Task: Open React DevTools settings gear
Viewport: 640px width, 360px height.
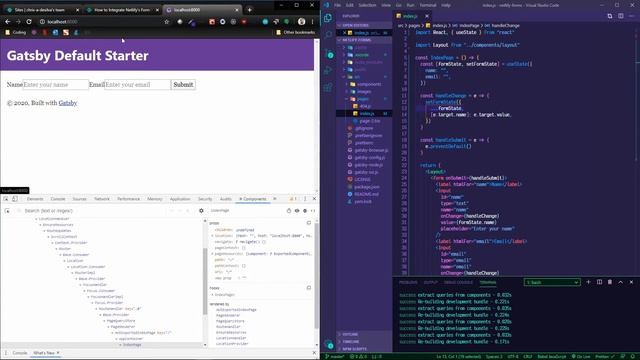Action: [x=201, y=211]
